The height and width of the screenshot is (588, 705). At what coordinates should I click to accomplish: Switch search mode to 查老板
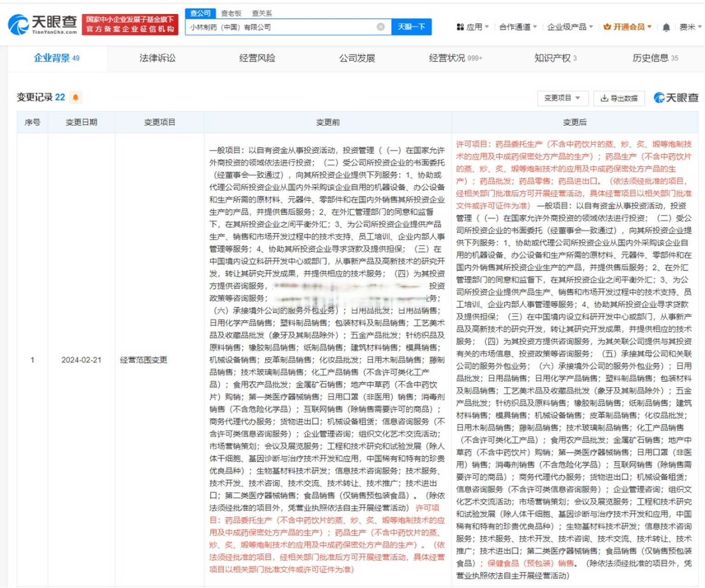pyautogui.click(x=231, y=13)
